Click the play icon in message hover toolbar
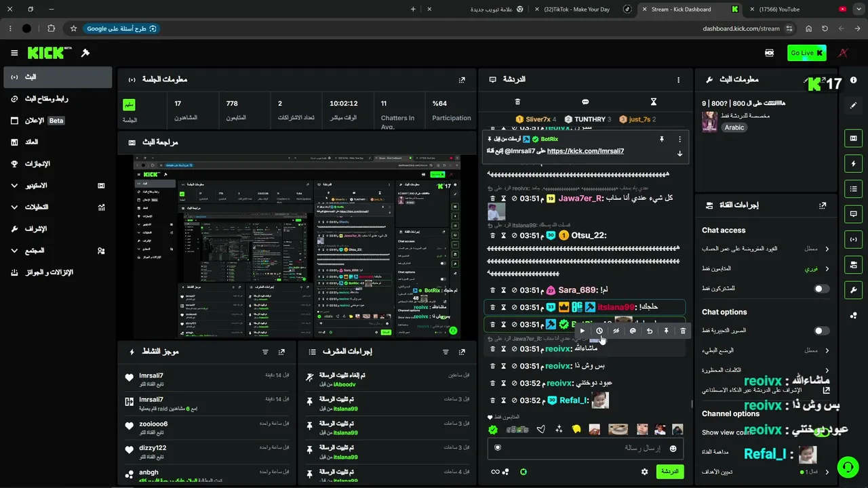Screen dimensions: 868x488 coord(583,331)
